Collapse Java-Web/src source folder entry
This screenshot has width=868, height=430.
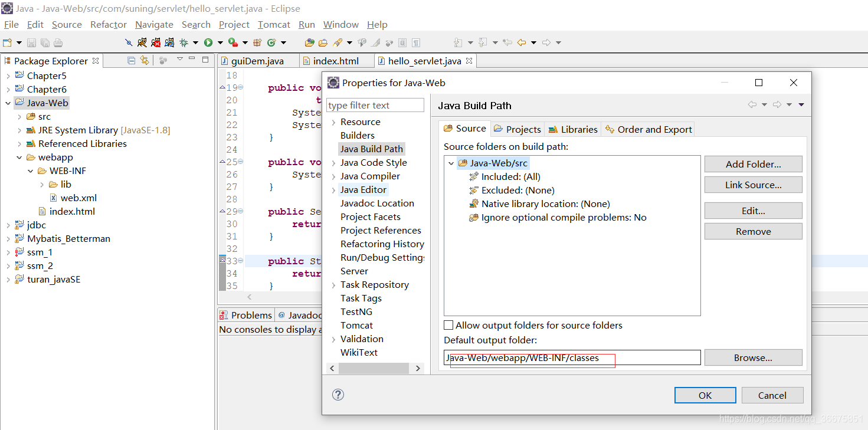[x=451, y=163]
